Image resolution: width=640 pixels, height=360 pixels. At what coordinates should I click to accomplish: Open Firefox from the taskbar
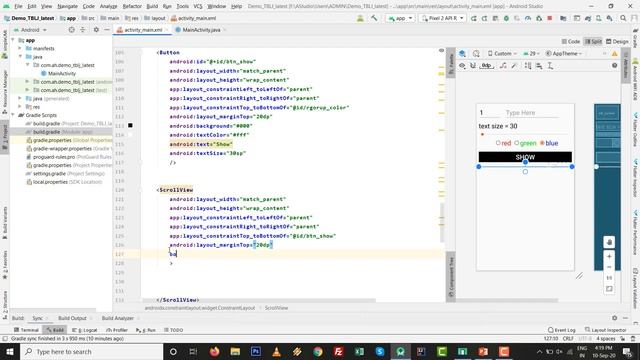214,351
